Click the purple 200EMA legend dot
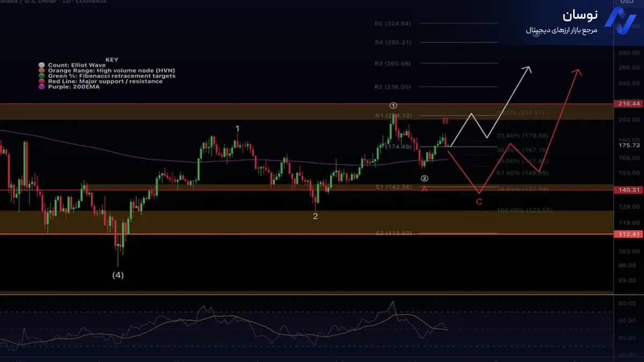 tap(41, 87)
